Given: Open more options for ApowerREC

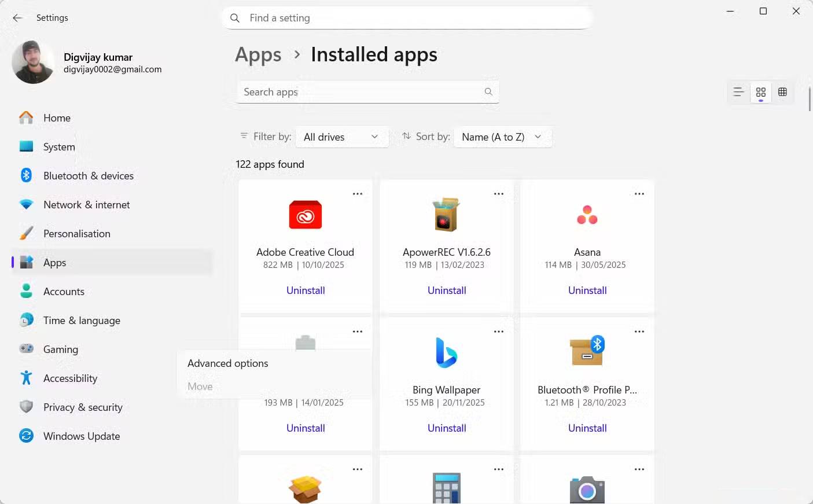Looking at the screenshot, I should coord(498,193).
